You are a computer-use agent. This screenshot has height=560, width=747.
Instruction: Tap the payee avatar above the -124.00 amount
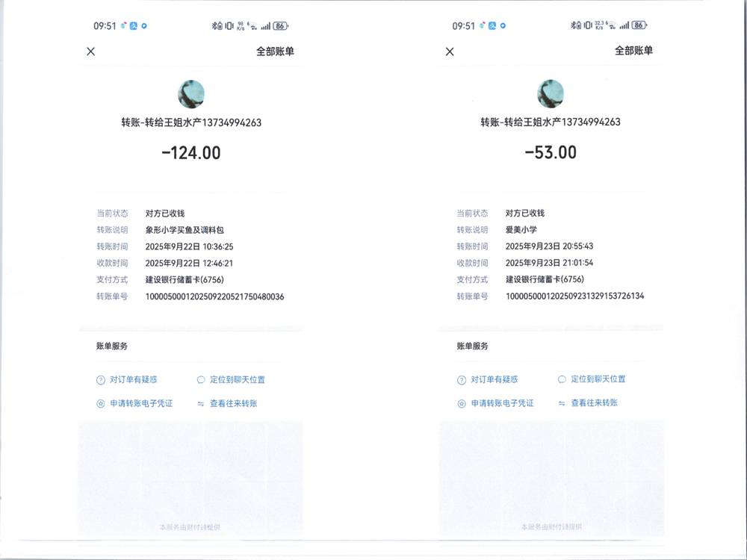tap(190, 94)
